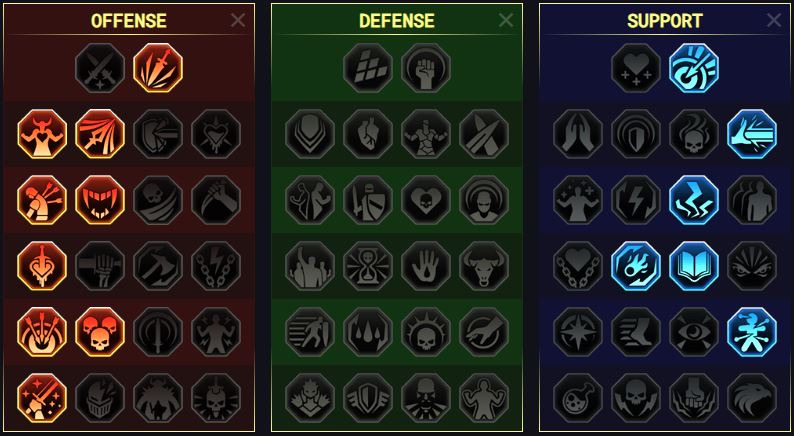Select the raised fist mastery in Defense
The width and height of the screenshot is (794, 436).
point(426,68)
